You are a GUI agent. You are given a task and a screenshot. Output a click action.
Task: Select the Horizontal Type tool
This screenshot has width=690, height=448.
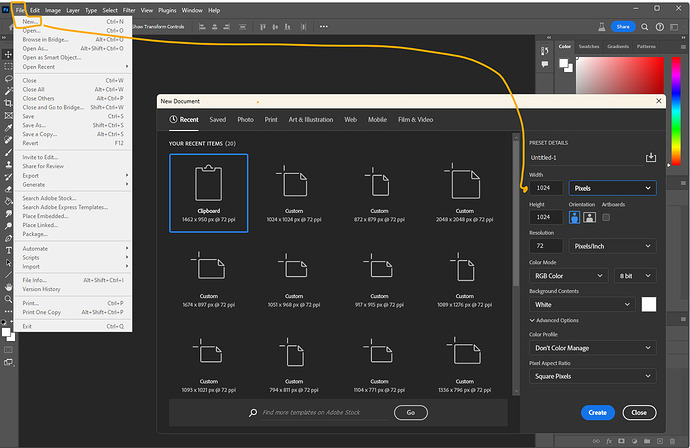8,250
